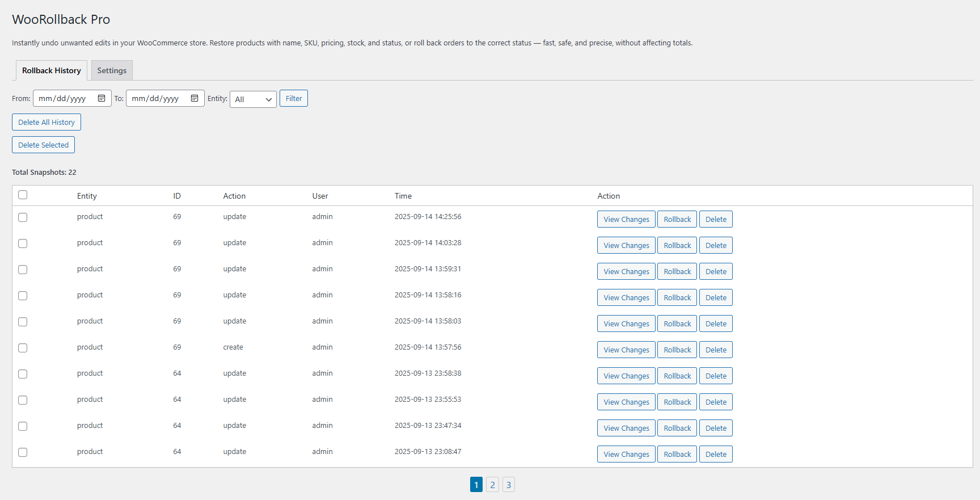The width and height of the screenshot is (980, 500).
Task: Rollback the snapshot at 23:58:38
Action: (677, 376)
